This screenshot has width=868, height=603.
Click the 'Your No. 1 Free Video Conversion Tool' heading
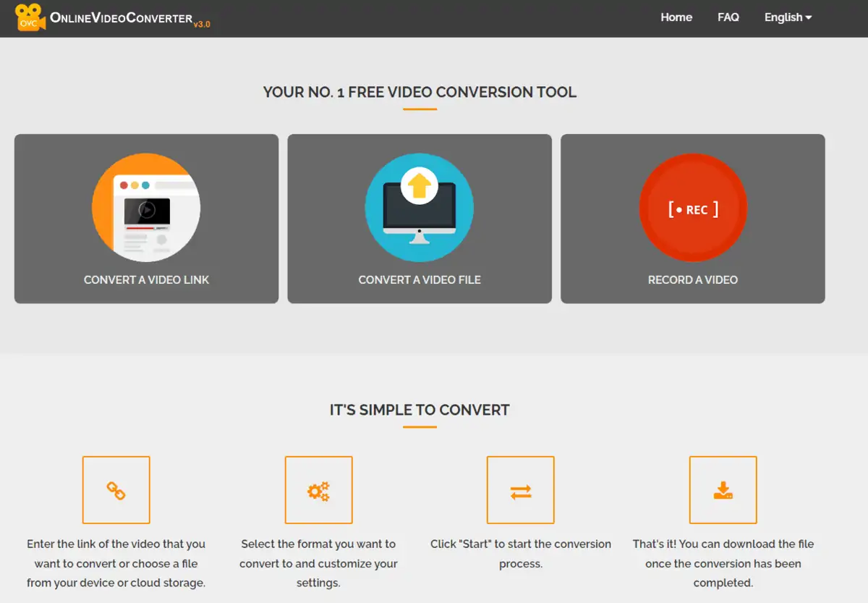[x=420, y=92]
